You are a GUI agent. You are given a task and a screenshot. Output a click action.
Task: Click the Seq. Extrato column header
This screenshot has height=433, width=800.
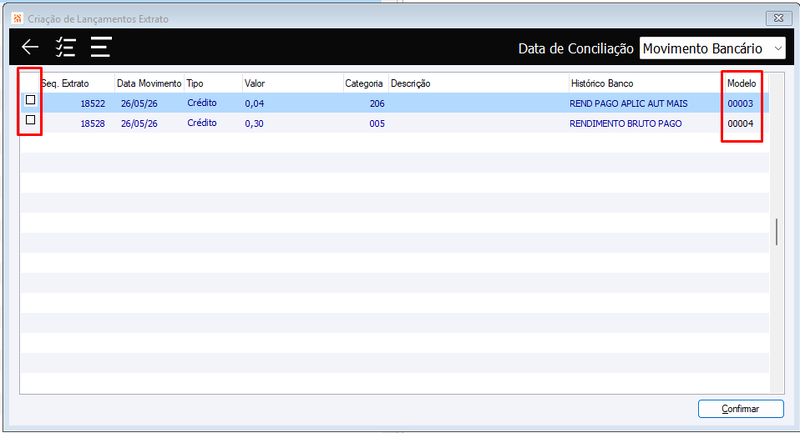(x=65, y=83)
